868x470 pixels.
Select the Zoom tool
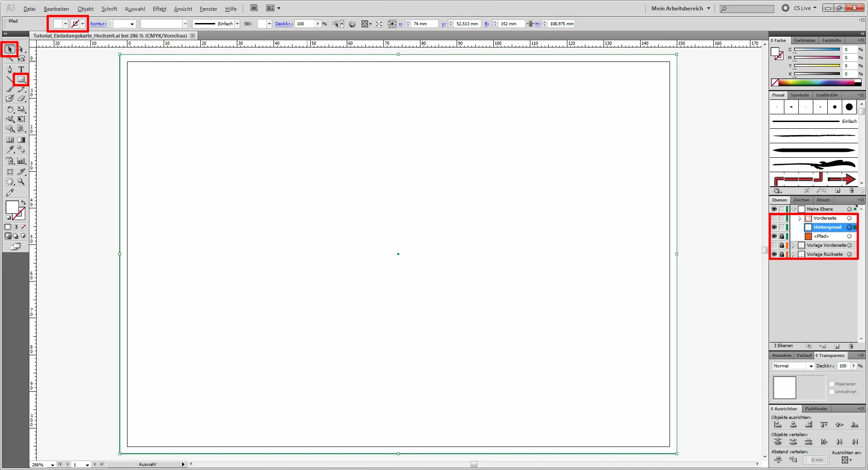click(20, 181)
